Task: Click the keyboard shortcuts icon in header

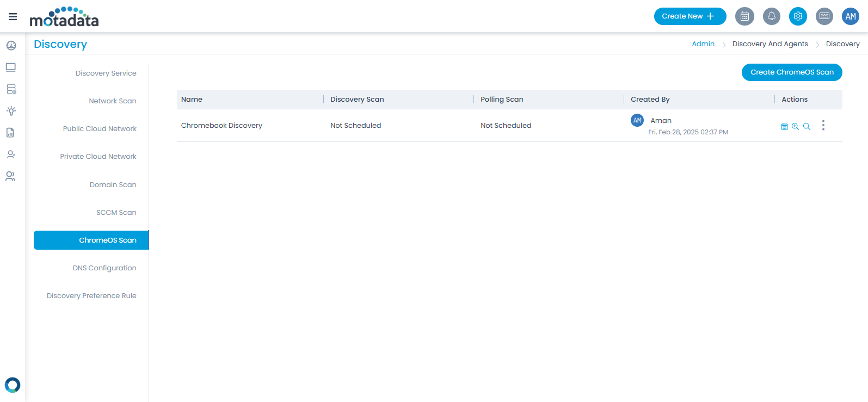Action: coord(824,16)
